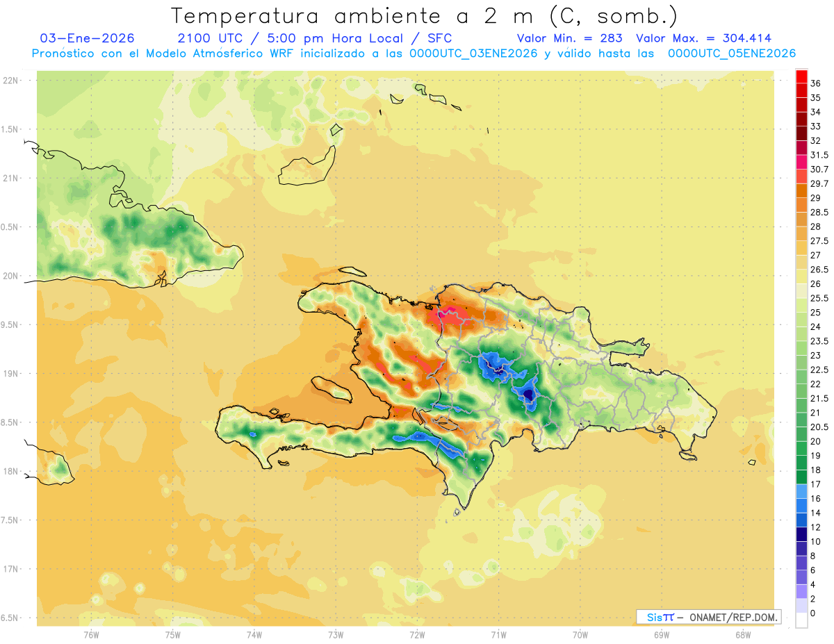
Task: Click the legend value '27.5'
Action: click(819, 241)
